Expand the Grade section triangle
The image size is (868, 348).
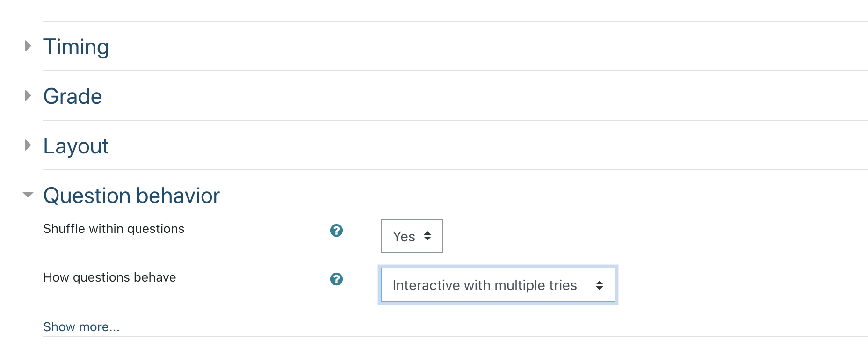point(28,95)
